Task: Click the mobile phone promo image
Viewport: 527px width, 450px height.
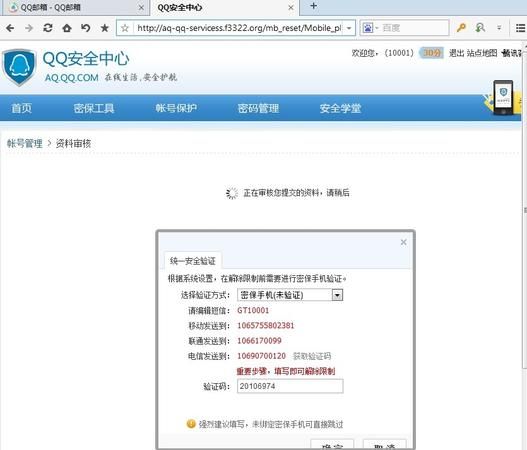Action: pyautogui.click(x=503, y=98)
